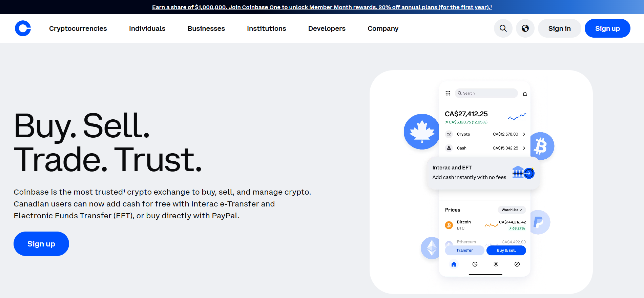Click the CA$144,216.42 Bitcoin price
Image resolution: width=644 pixels, height=298 pixels.
click(x=513, y=222)
